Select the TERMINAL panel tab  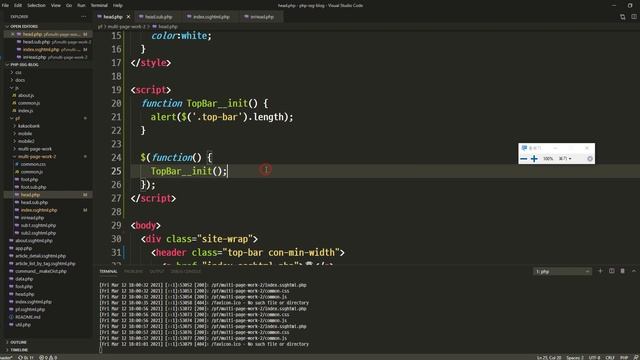[x=108, y=271]
